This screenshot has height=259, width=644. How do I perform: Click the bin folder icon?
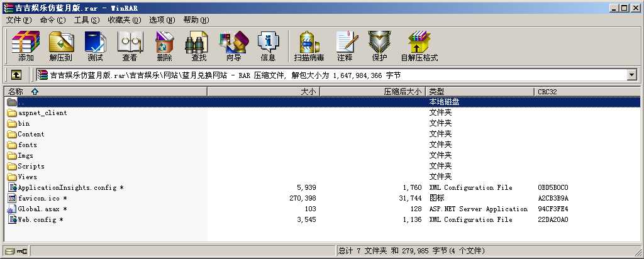(x=12, y=124)
